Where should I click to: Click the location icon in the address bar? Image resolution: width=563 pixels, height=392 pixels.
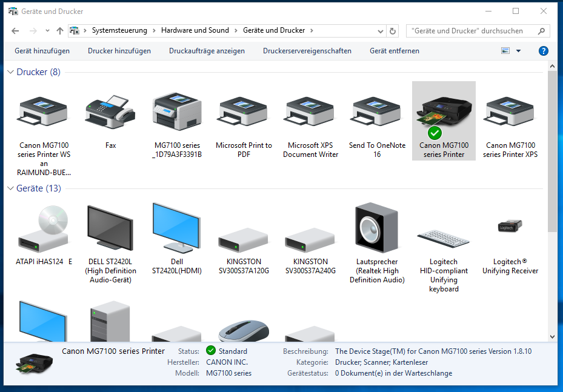point(75,30)
